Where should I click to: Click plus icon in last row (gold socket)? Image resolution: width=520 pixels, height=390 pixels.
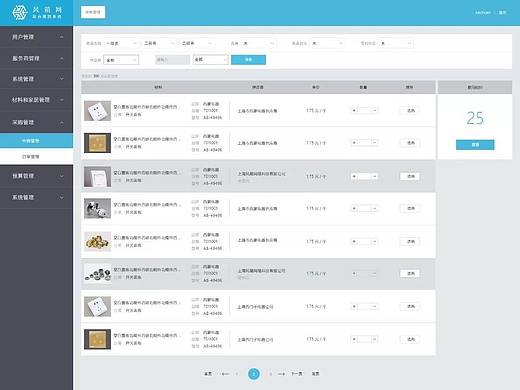pos(354,339)
